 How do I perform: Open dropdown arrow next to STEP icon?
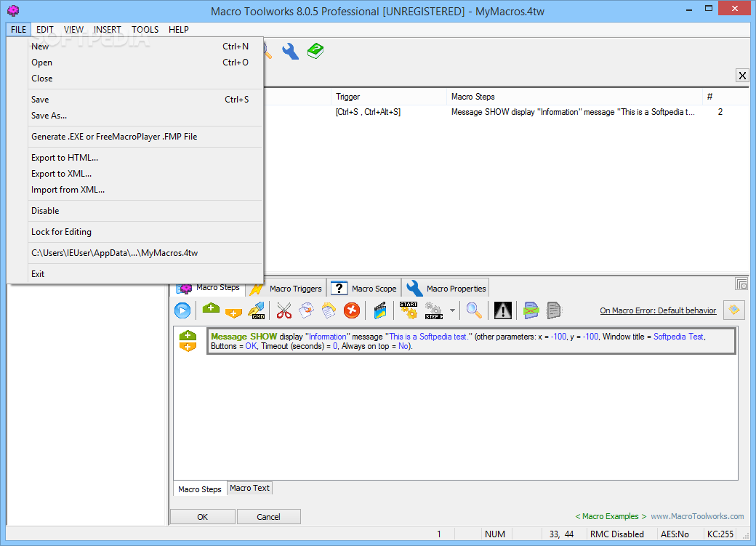pyautogui.click(x=452, y=310)
